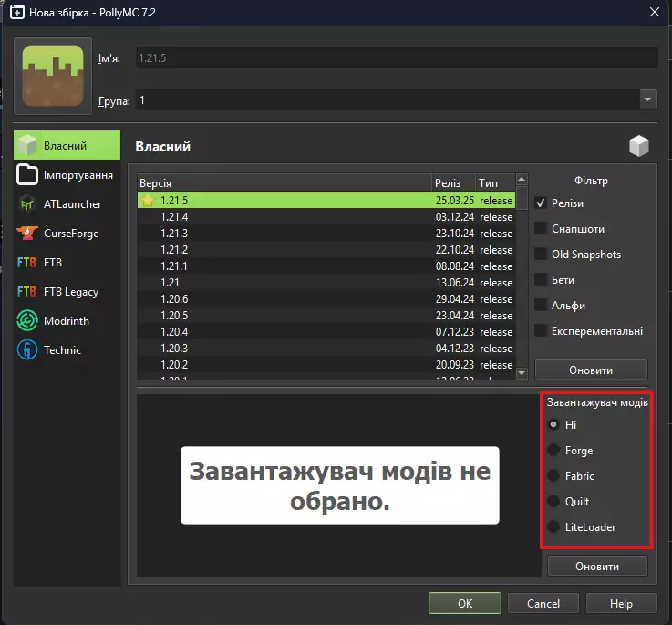The height and width of the screenshot is (625, 672).
Task: Select the Technic source
Action: [67, 350]
